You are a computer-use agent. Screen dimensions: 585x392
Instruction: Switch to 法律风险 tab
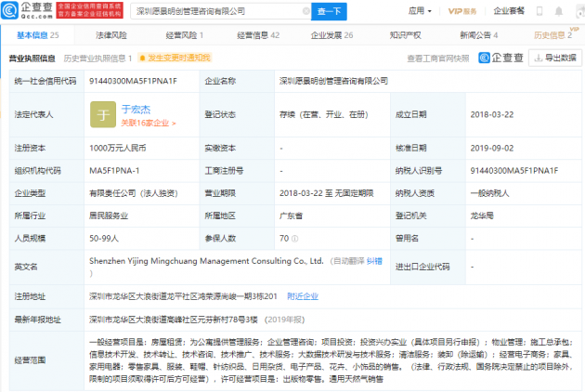click(x=111, y=35)
